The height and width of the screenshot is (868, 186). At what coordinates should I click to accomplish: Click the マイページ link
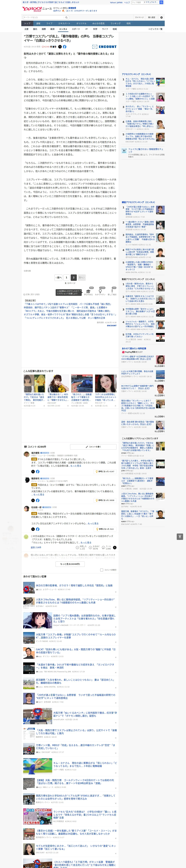(x=139, y=18)
